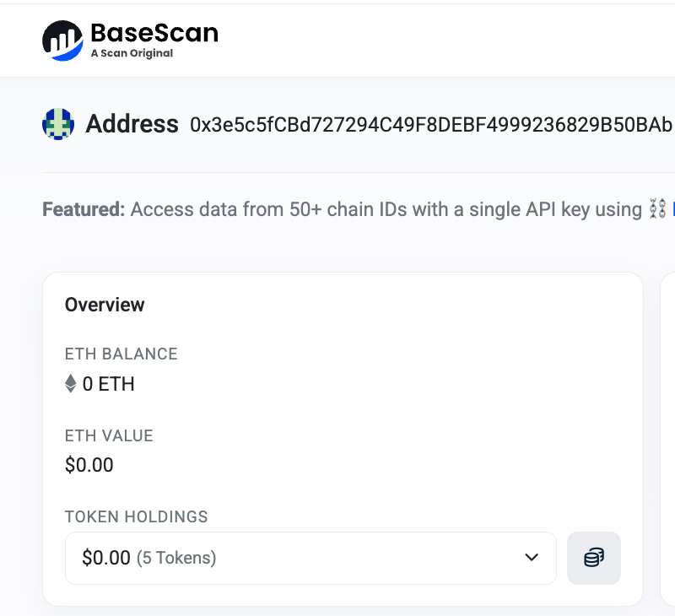
Task: Open token holdings page via coin-stack icon
Action: [594, 558]
